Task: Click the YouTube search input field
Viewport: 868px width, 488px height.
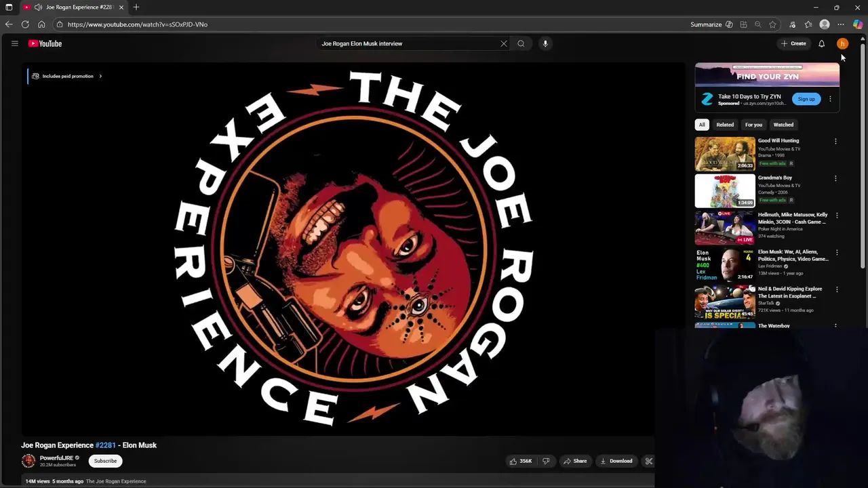Action: [x=409, y=43]
